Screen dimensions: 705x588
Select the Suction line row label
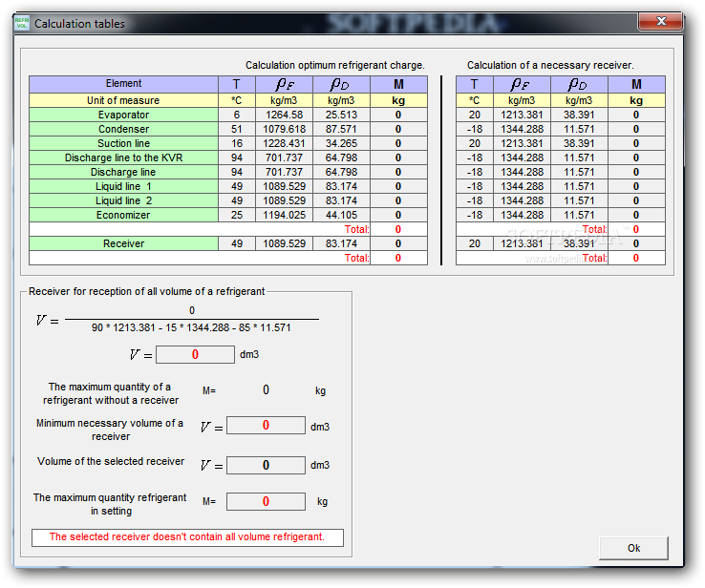[x=123, y=143]
